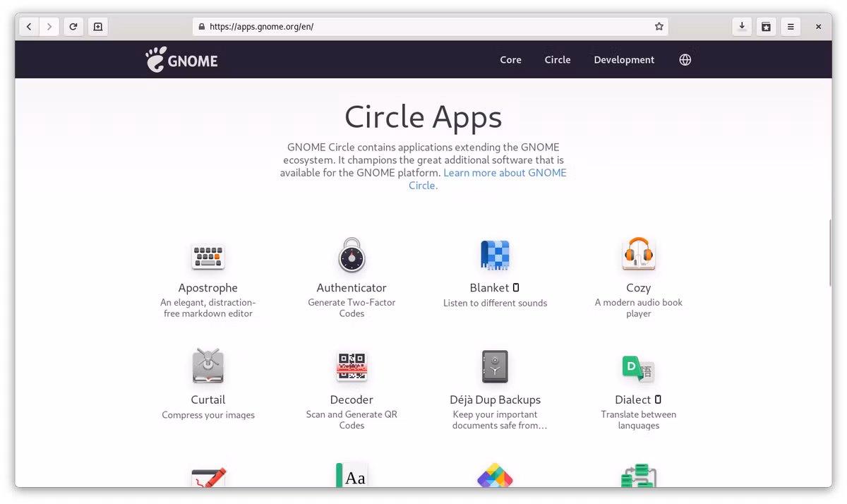Image resolution: width=847 pixels, height=504 pixels.
Task: Click the Cozy app title
Action: click(x=639, y=288)
